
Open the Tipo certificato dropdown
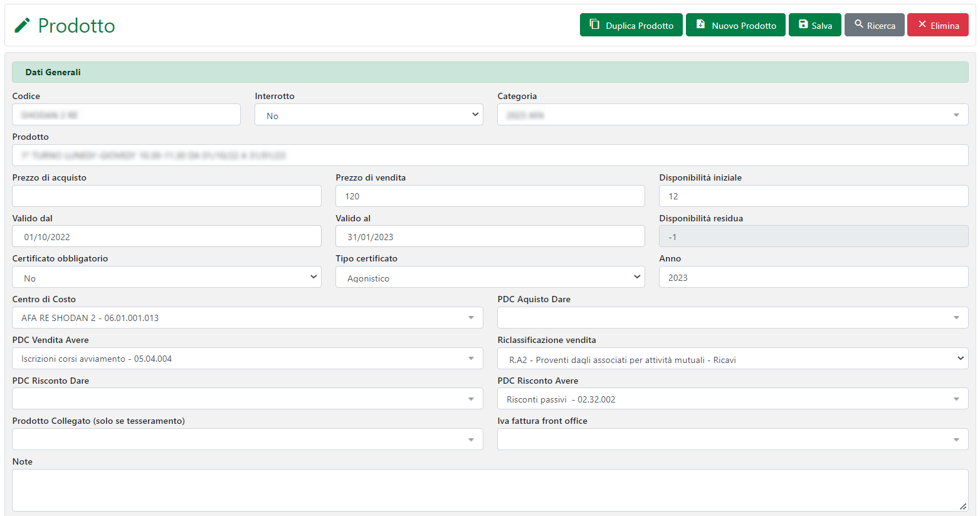point(490,277)
